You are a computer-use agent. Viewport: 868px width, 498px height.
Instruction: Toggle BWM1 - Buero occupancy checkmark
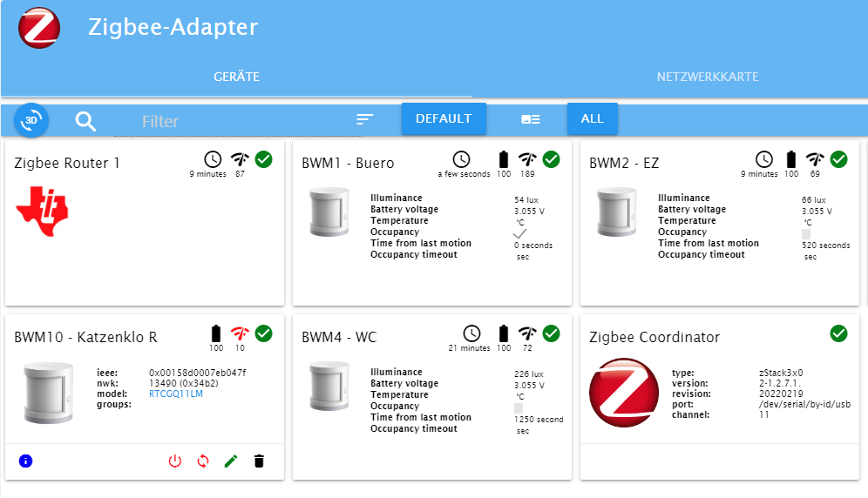(x=519, y=233)
